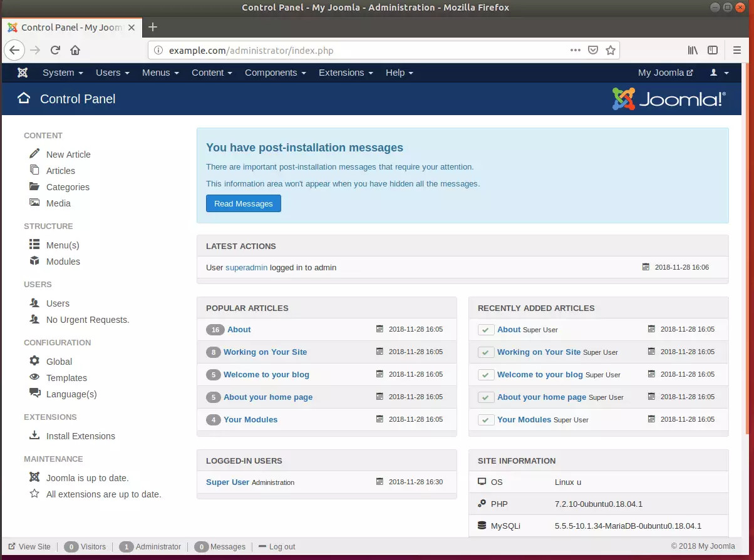
Task: Reload the page with Firefox refresh icon
Action: 55,50
